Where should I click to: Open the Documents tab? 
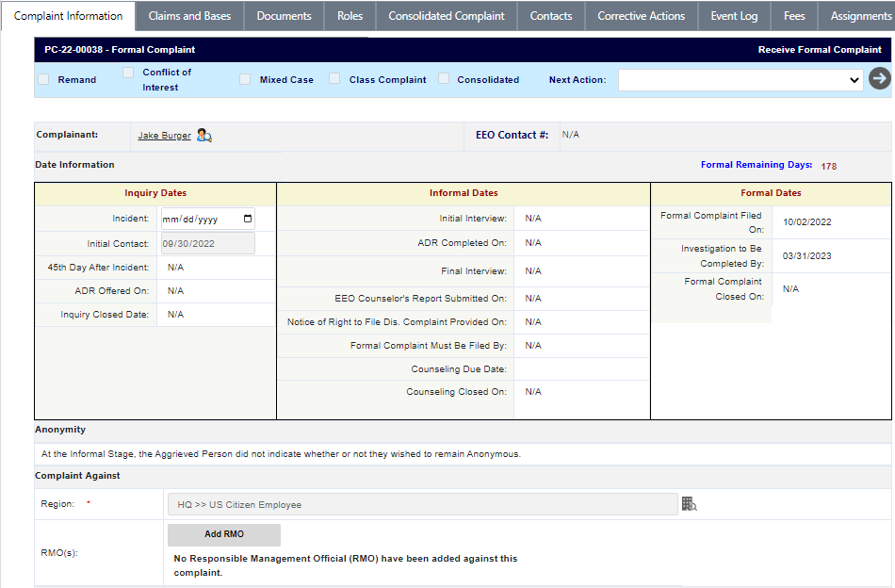coord(284,16)
